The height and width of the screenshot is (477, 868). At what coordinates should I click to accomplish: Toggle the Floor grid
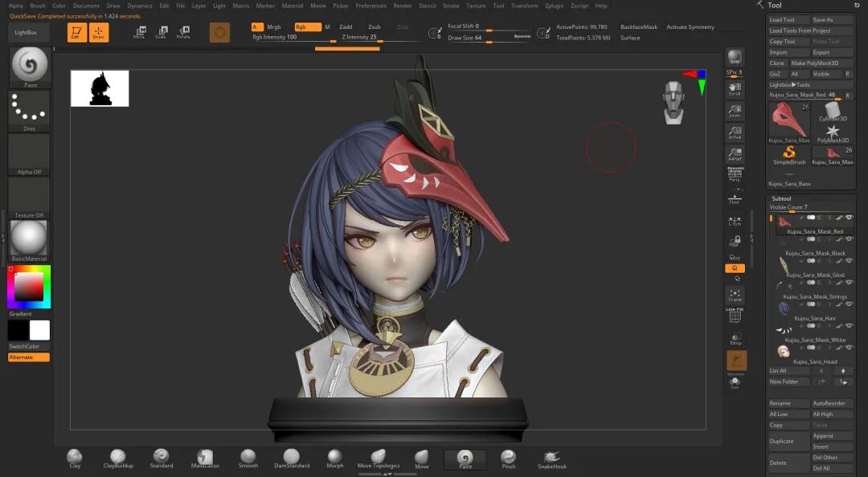[x=735, y=198]
